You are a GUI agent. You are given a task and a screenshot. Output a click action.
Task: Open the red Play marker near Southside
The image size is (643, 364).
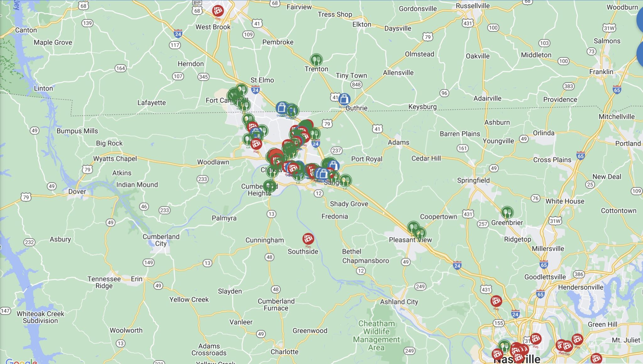308,239
